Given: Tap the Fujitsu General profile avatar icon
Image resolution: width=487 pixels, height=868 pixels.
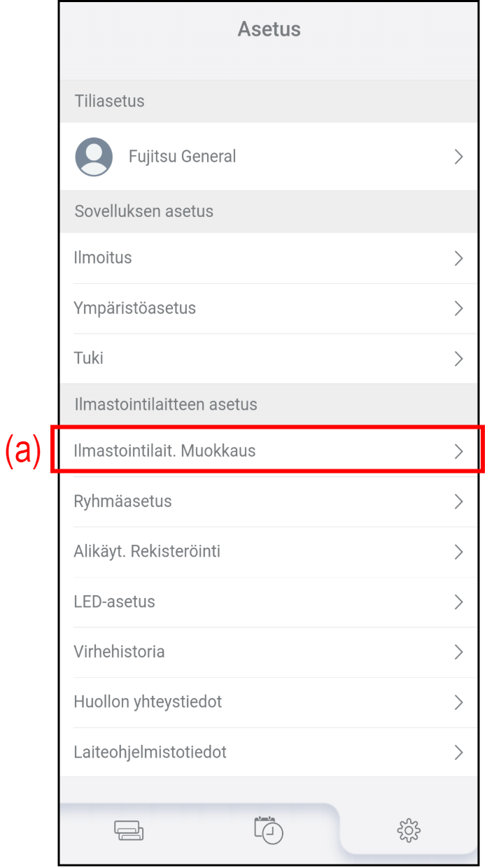Looking at the screenshot, I should point(94,157).
